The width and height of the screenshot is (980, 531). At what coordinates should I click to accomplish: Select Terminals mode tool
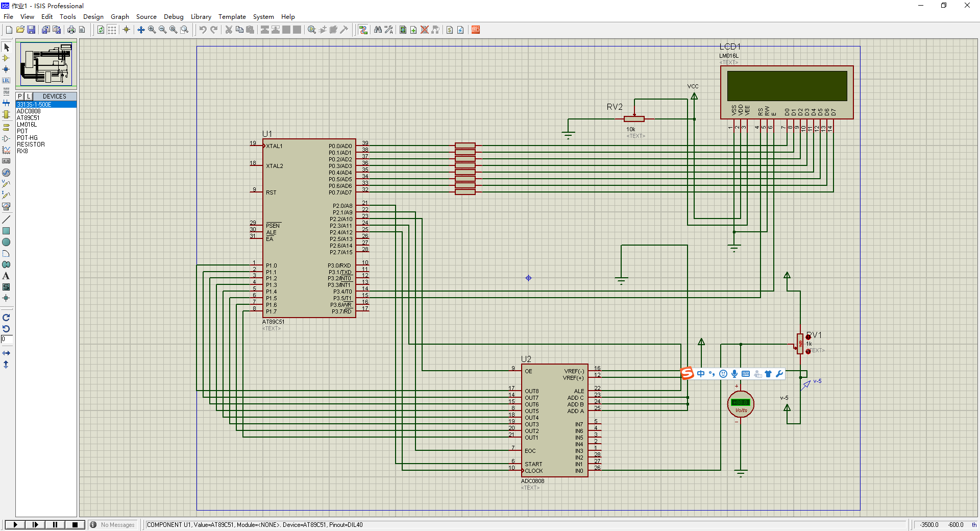[x=6, y=127]
